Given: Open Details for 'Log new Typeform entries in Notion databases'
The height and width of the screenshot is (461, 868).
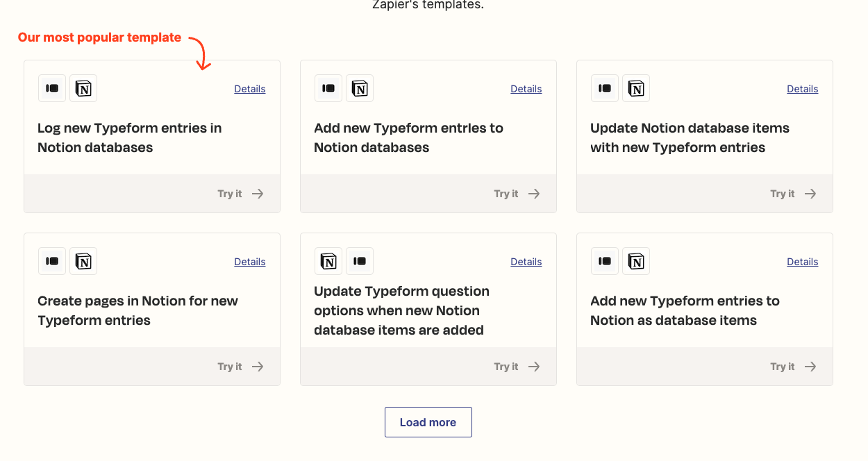Looking at the screenshot, I should pyautogui.click(x=249, y=88).
